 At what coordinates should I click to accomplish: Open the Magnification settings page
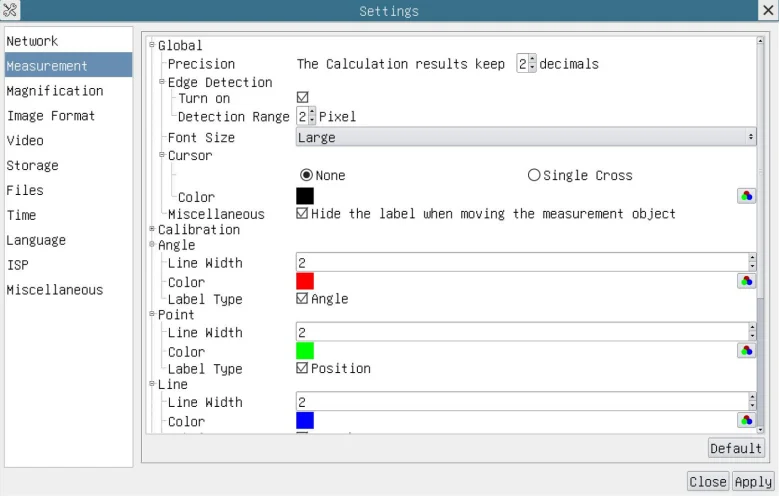click(x=55, y=91)
